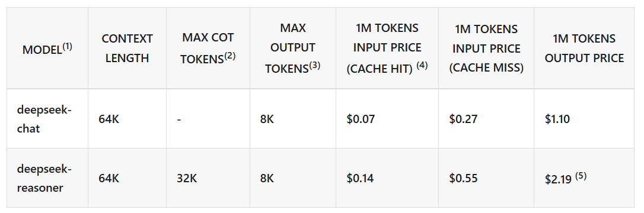
Task: Click footnote (4) after CACHE HIT
Action: click(422, 66)
